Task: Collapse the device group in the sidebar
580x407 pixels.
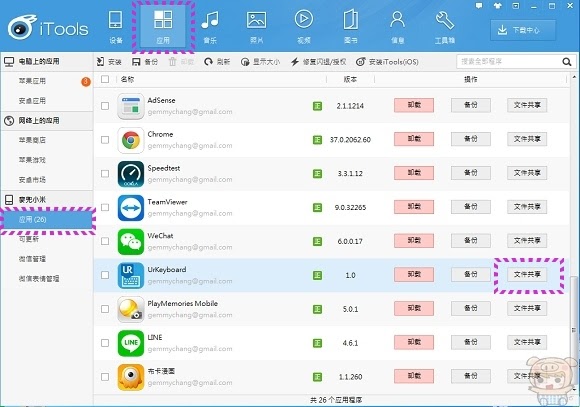Action: (x=47, y=199)
